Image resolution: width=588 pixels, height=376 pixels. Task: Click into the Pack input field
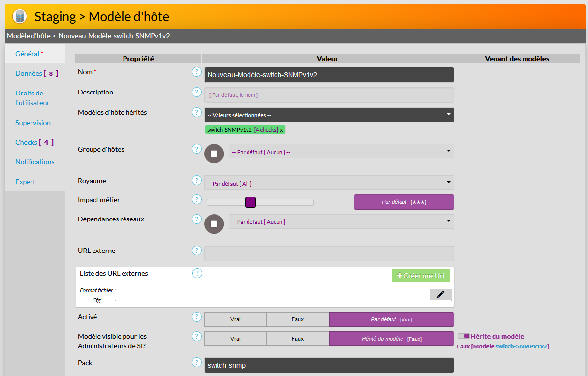click(329, 365)
